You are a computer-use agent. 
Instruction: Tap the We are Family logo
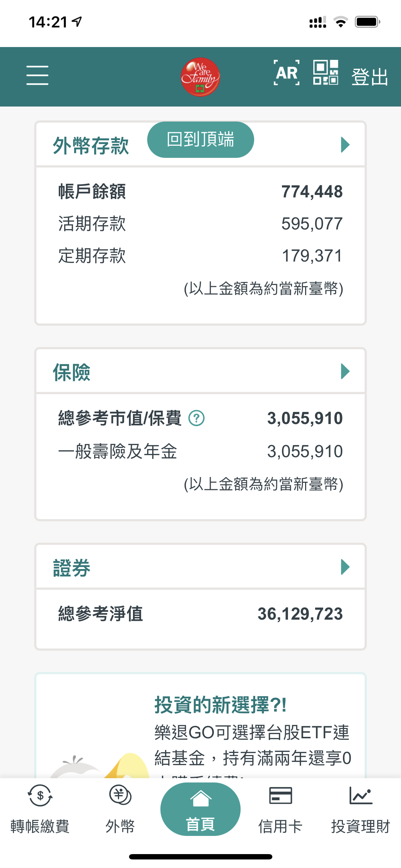[200, 77]
